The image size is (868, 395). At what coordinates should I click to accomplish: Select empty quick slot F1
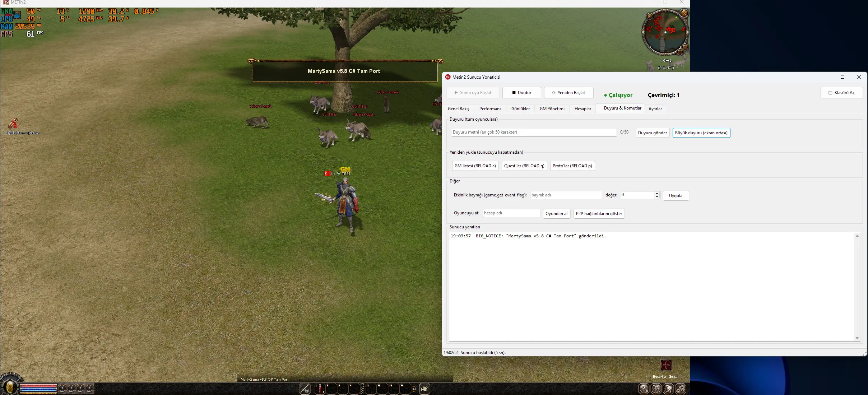(371, 389)
